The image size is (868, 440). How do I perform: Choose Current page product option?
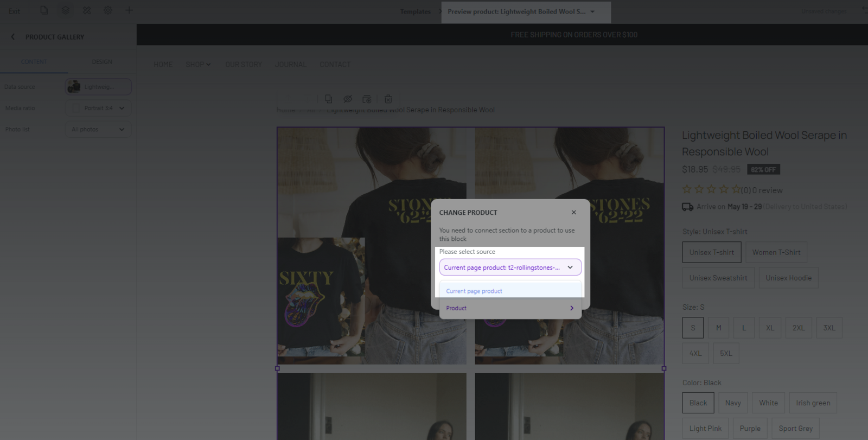pos(510,291)
